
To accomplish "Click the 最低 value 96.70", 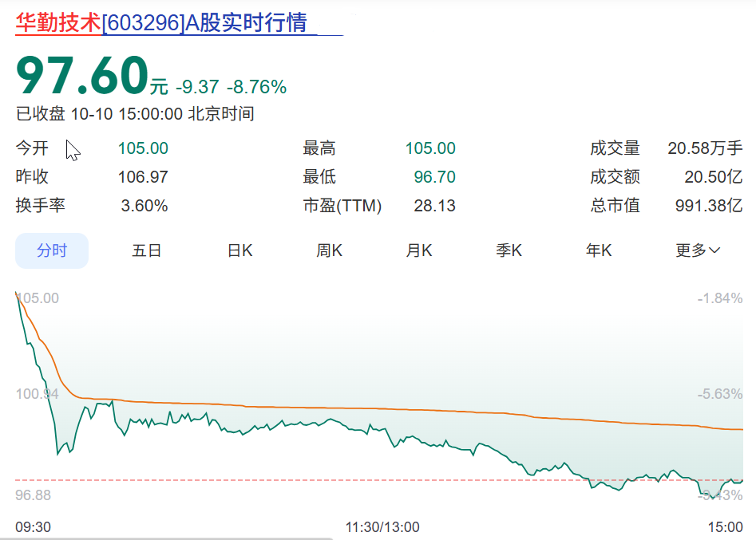I will (434, 177).
